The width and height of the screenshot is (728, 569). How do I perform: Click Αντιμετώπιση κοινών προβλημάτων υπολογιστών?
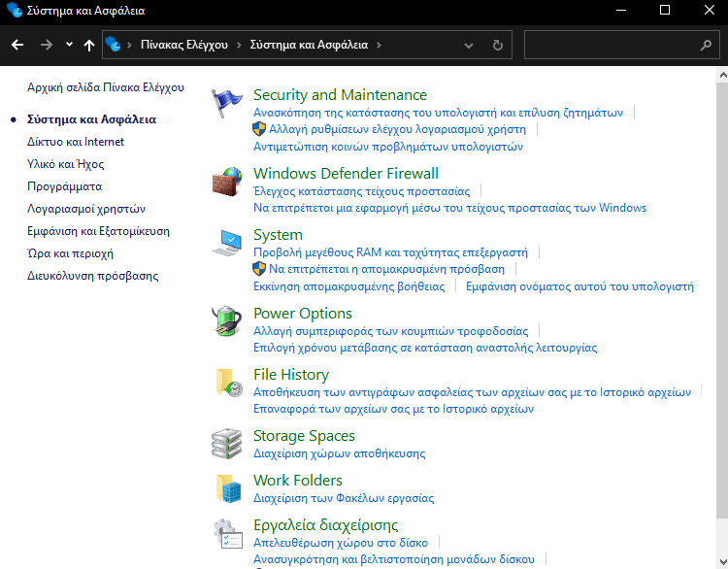[388, 147]
